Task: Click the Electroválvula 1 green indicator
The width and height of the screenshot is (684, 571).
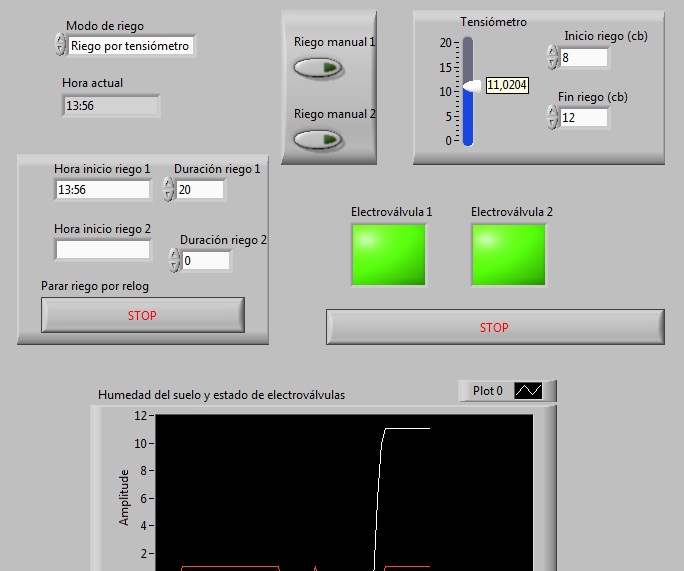Action: pos(388,255)
